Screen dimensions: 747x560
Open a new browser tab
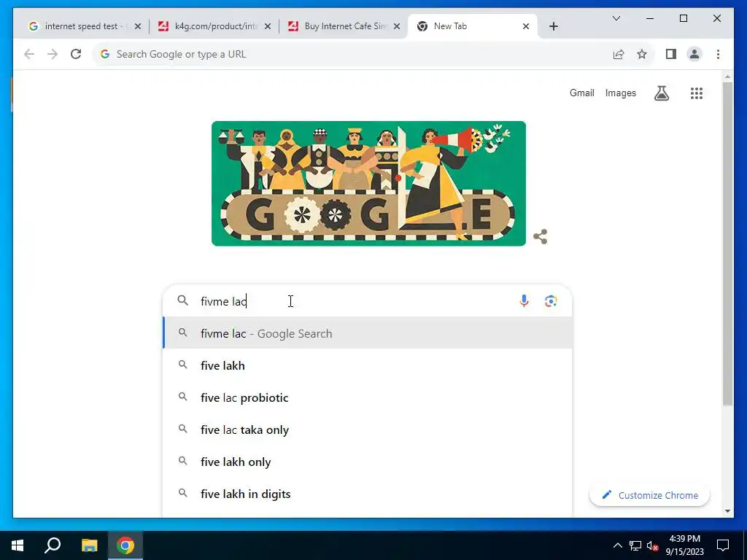tap(553, 26)
